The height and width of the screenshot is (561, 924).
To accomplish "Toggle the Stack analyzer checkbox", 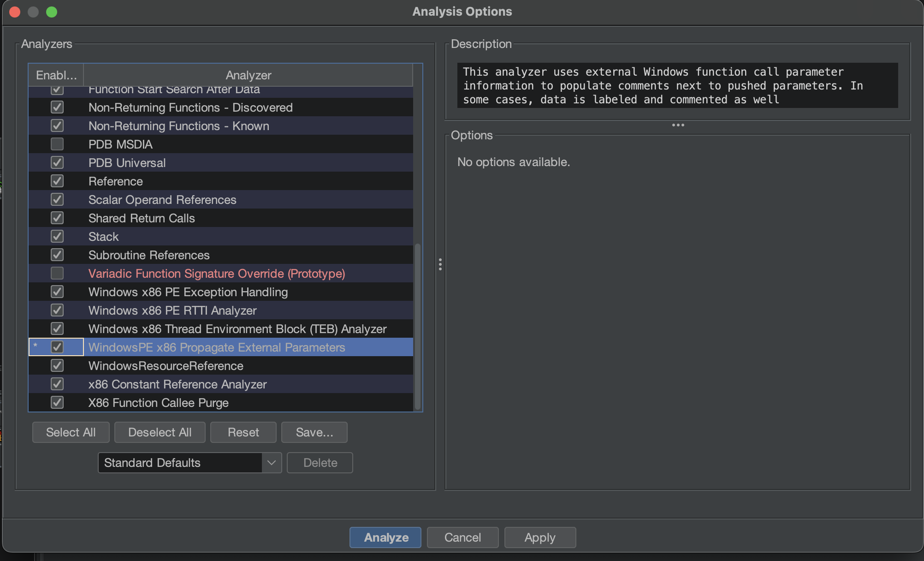I will click(57, 237).
